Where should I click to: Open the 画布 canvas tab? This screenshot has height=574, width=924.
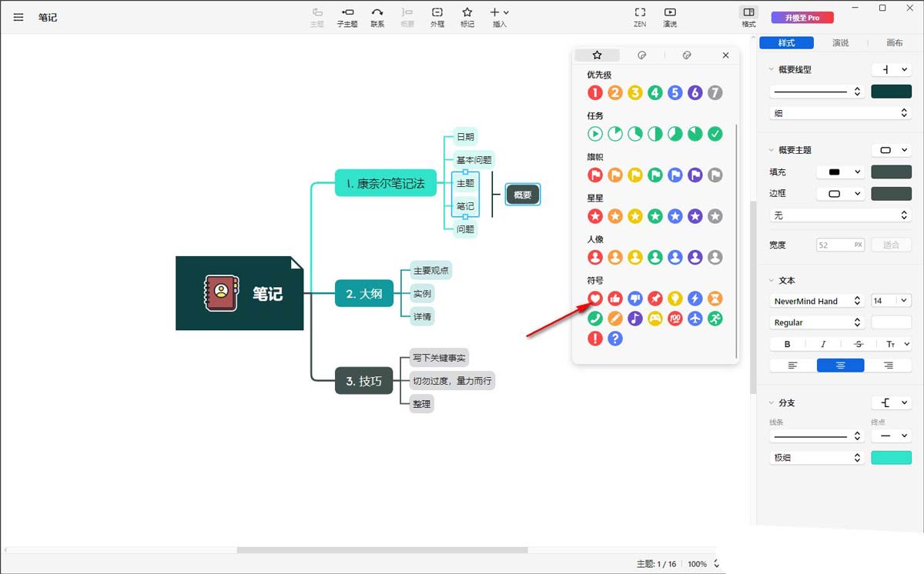pyautogui.click(x=895, y=43)
